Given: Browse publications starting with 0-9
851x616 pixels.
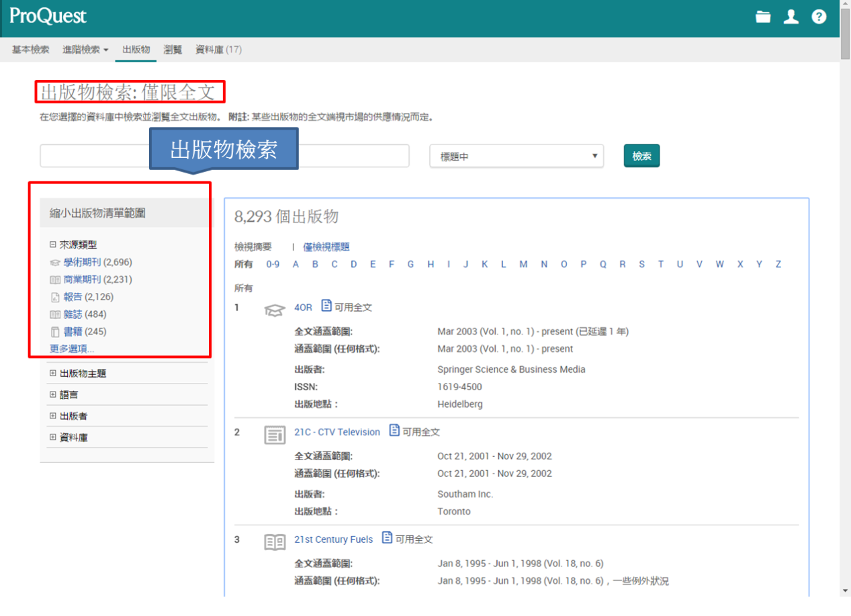Looking at the screenshot, I should (x=273, y=265).
